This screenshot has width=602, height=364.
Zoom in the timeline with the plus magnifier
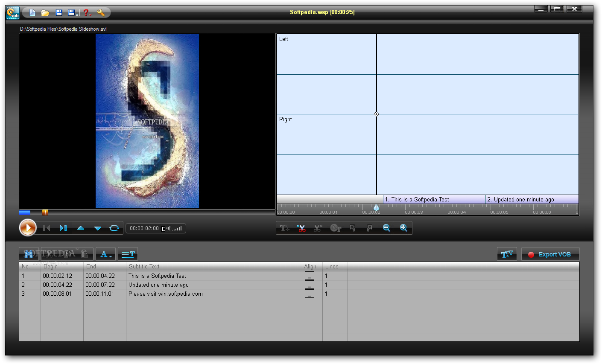pos(403,228)
